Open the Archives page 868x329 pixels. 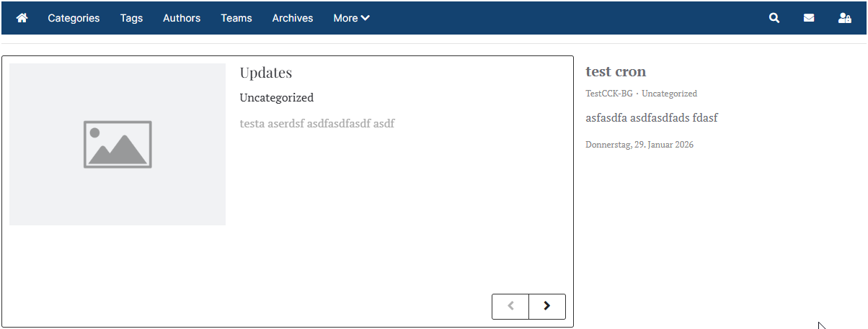click(293, 18)
